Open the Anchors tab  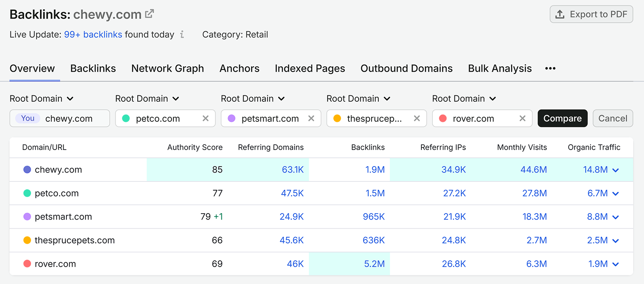click(239, 68)
